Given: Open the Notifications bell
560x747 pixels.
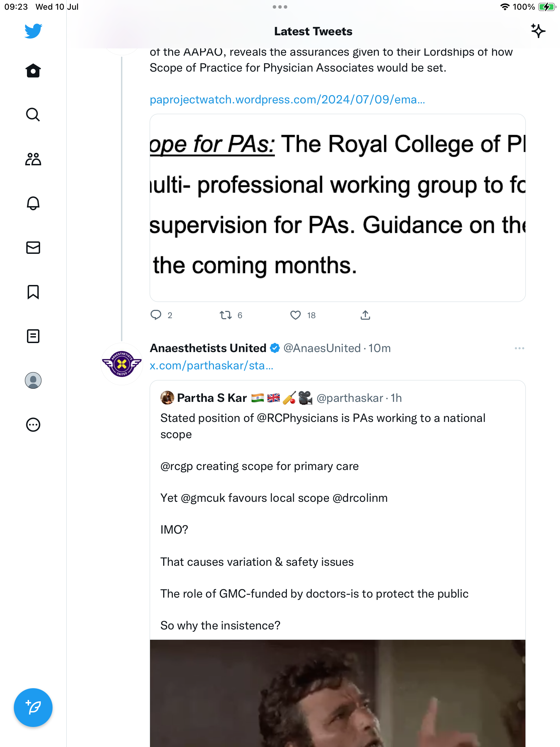Looking at the screenshot, I should click(33, 203).
